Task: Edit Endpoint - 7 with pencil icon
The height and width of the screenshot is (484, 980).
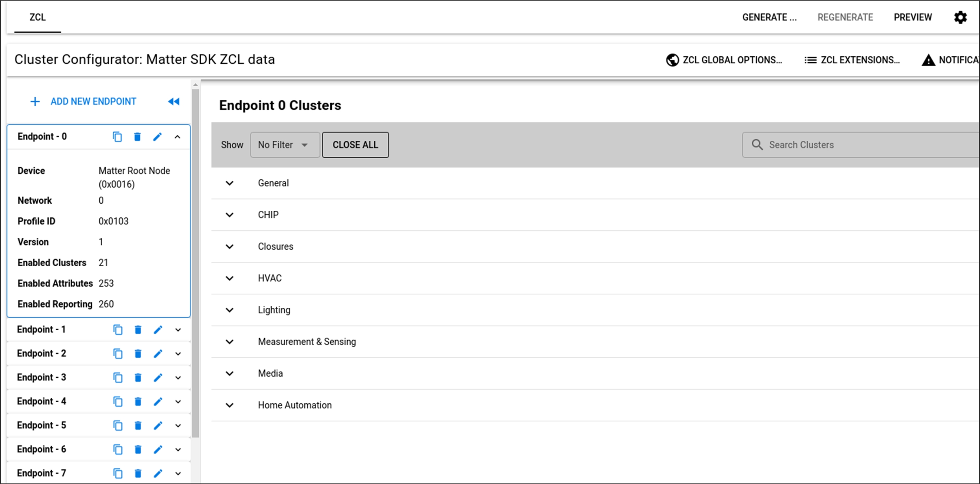Action: coord(158,473)
